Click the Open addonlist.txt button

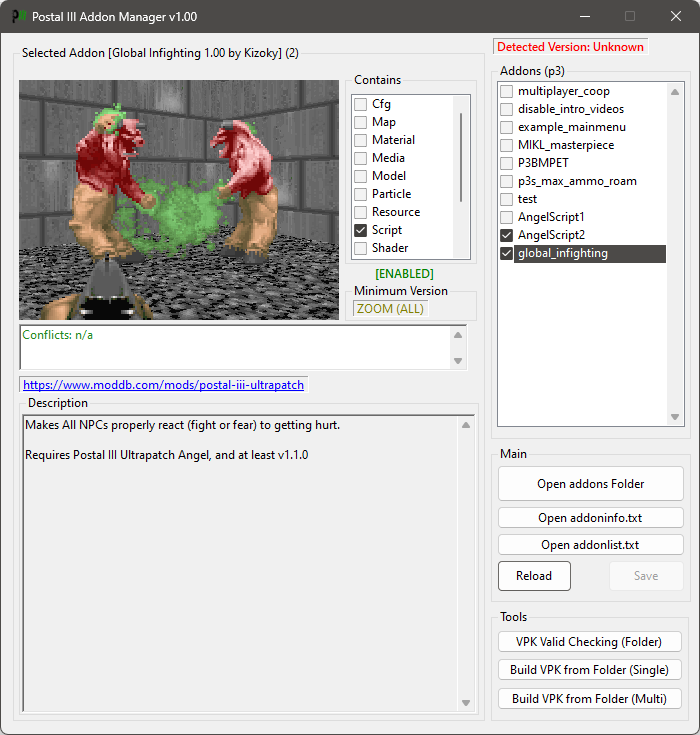click(591, 545)
